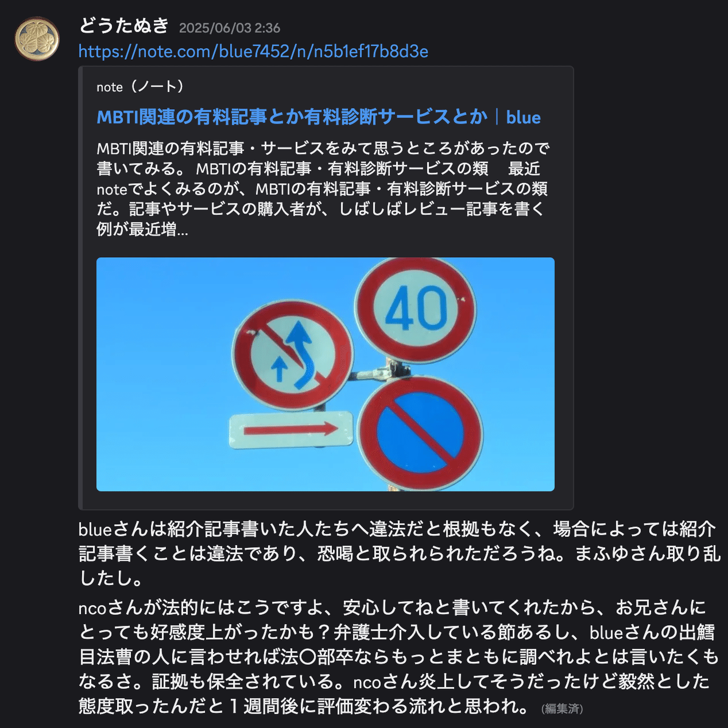Enlarge the road signs embed thumbnail
Viewport: 728px width, 728px height.
[326, 374]
